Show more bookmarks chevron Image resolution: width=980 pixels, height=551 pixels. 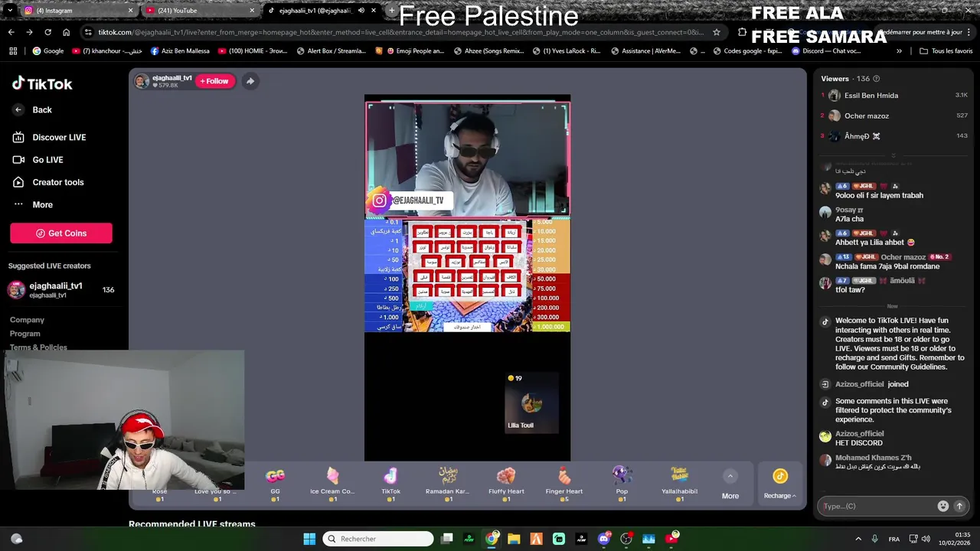tap(899, 51)
